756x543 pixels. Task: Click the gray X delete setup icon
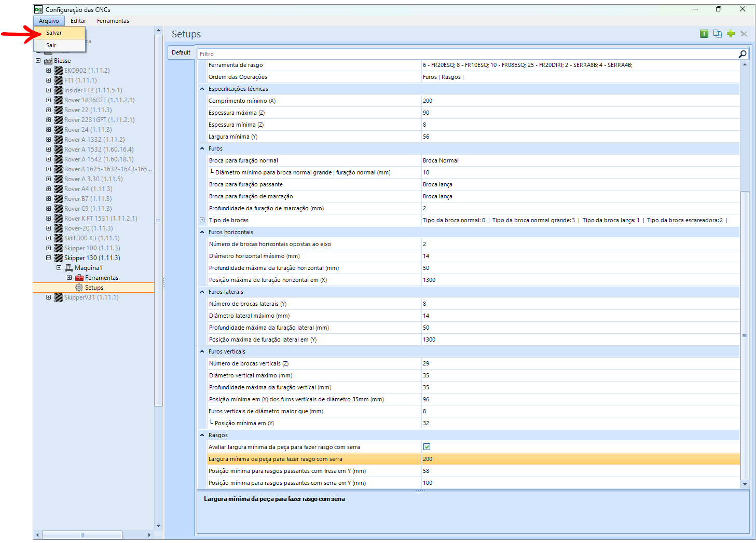744,34
